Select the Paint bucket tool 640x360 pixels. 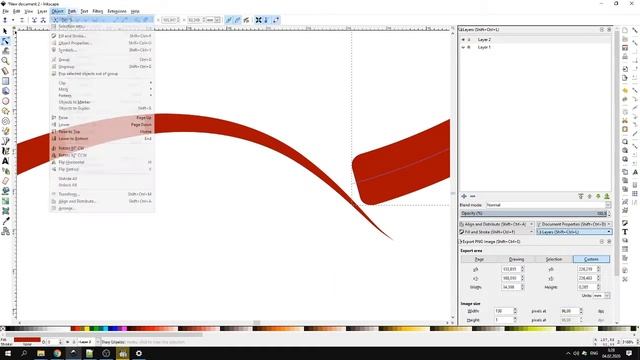pyautogui.click(x=5, y=191)
